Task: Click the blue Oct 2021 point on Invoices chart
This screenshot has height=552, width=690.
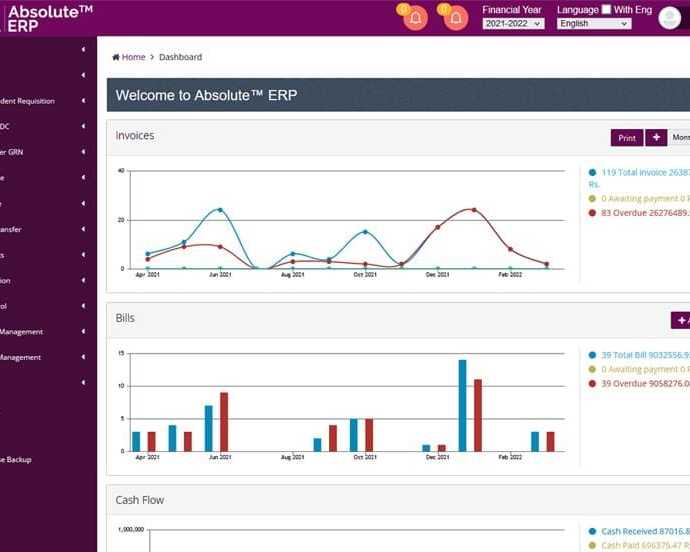Action: pyautogui.click(x=365, y=232)
